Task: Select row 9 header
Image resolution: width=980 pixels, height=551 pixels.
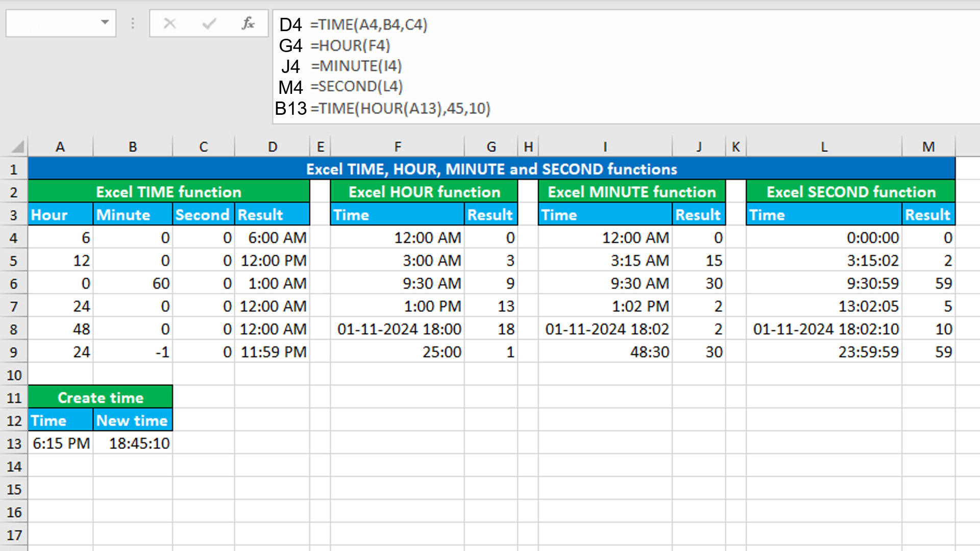Action: 14,352
